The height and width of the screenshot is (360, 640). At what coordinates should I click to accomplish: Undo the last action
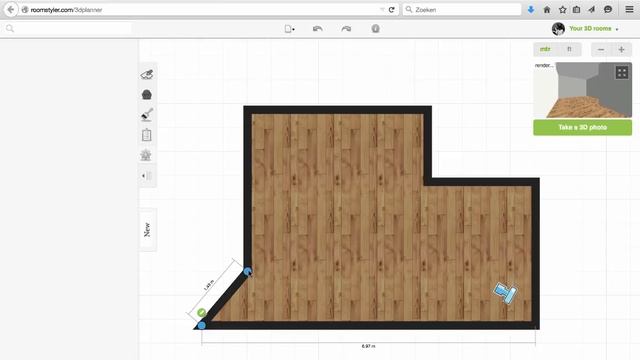[318, 29]
